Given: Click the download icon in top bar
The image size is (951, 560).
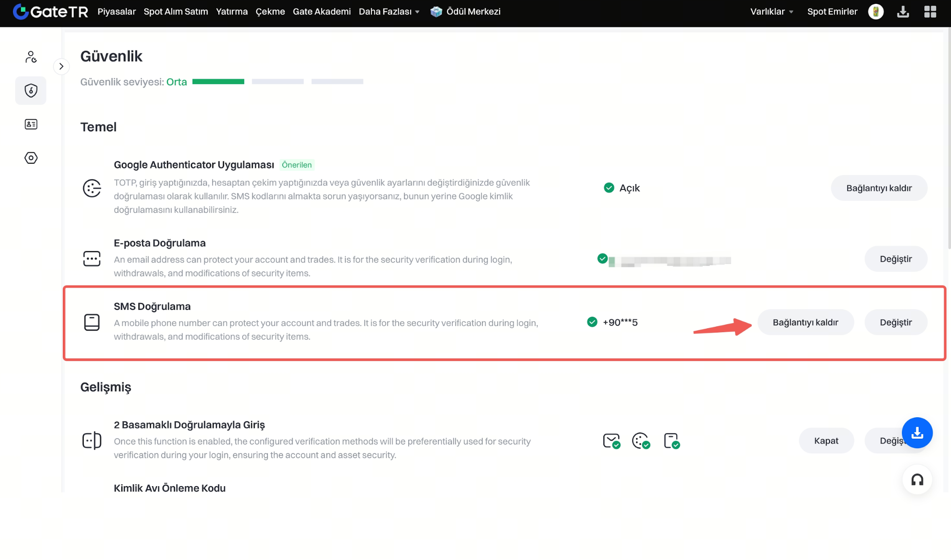Looking at the screenshot, I should coord(903,11).
